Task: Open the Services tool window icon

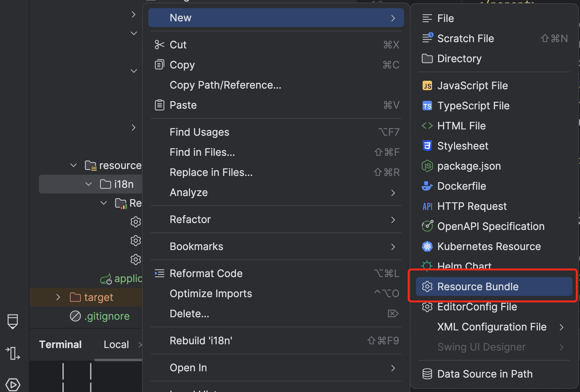Action: point(13,384)
